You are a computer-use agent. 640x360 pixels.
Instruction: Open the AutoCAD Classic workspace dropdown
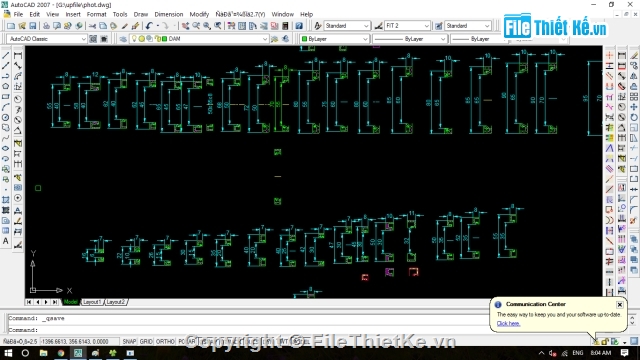pyautogui.click(x=84, y=39)
